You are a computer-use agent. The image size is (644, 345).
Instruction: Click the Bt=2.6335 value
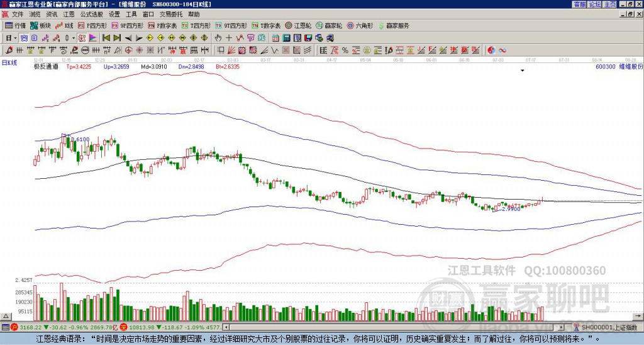pos(228,66)
